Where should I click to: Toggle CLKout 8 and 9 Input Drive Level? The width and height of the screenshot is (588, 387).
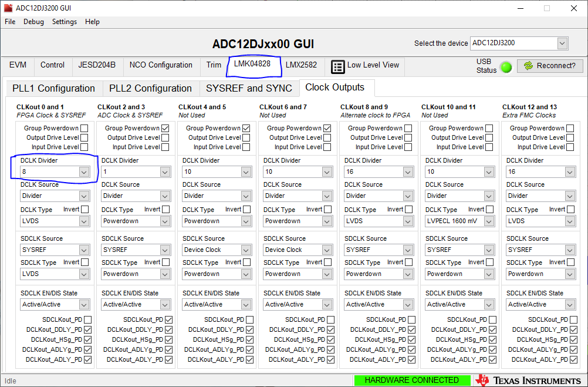click(x=408, y=147)
